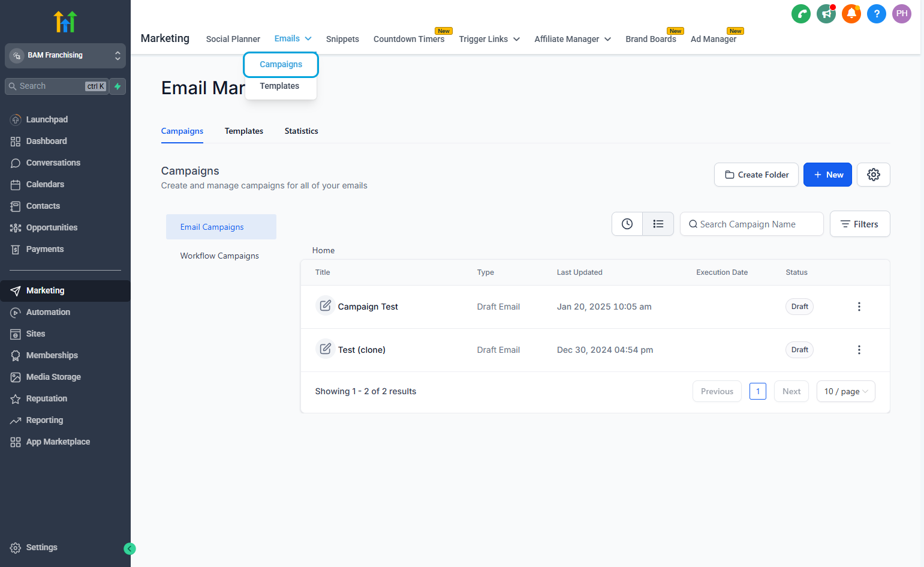Open three-dot menu for Campaign Test row
Viewport: 924px width, 567px height.
(859, 307)
